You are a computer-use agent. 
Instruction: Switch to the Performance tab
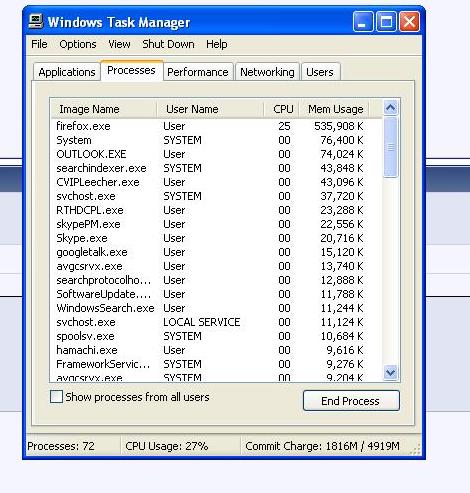coord(198,72)
